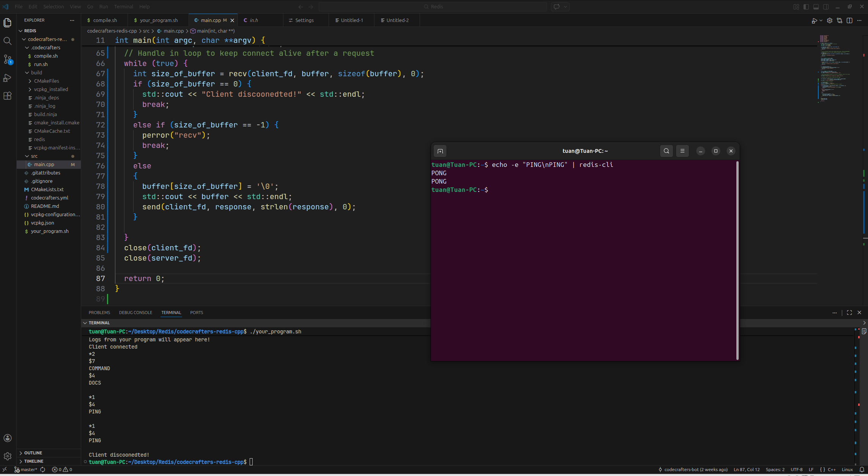
Task: Open changes compare icon in editor toolbar
Action: 840,20
